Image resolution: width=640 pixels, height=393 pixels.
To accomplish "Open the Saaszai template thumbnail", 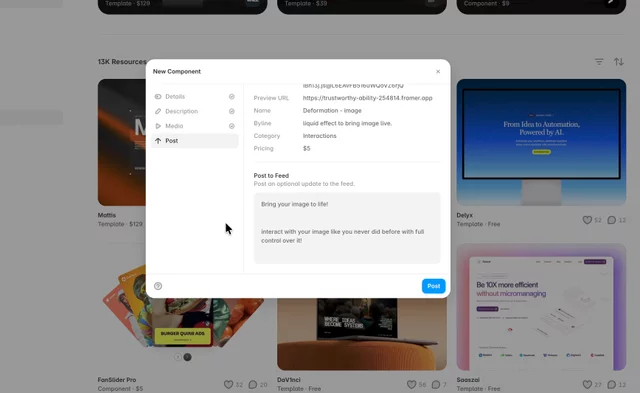I will [541, 307].
